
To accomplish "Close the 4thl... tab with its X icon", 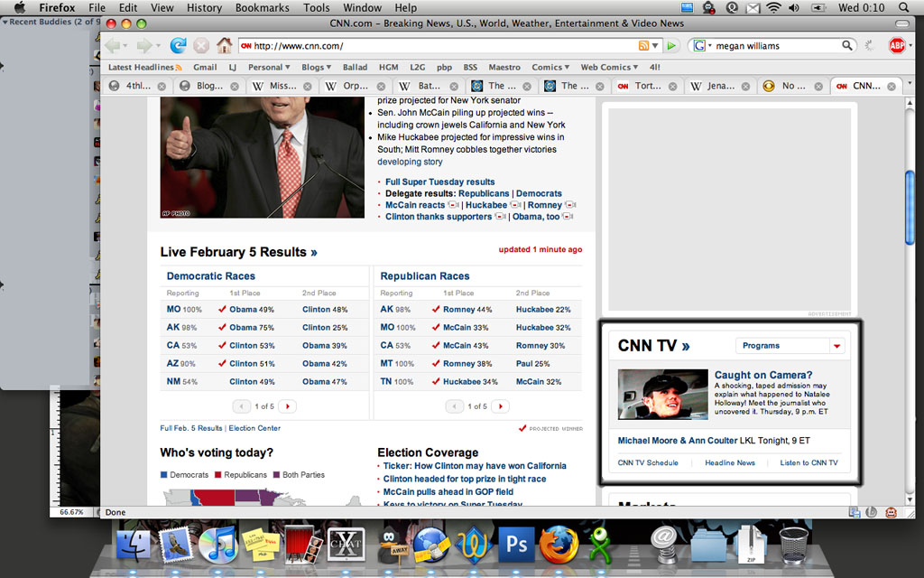I will 162,87.
